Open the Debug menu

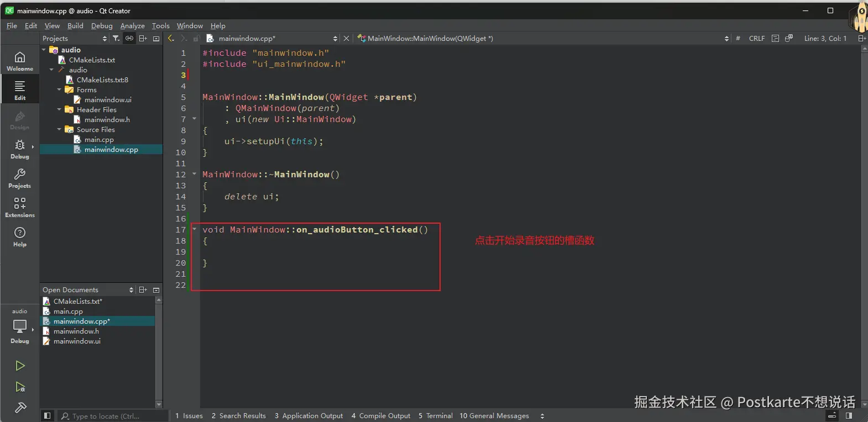click(102, 25)
